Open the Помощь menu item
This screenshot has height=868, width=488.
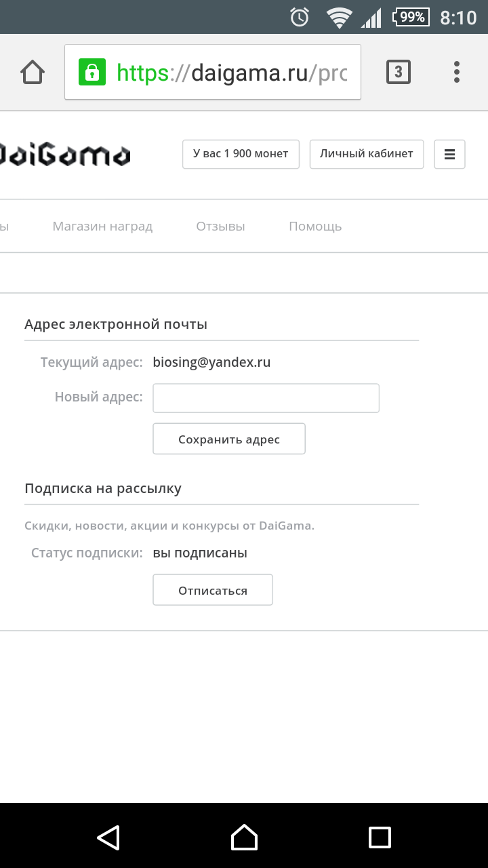point(315,226)
